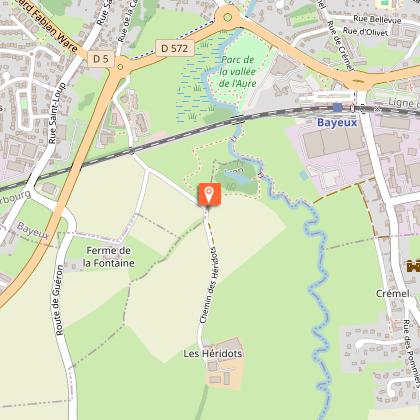
Task: Select the Ferme de la Fontaine label
Action: [x=109, y=257]
